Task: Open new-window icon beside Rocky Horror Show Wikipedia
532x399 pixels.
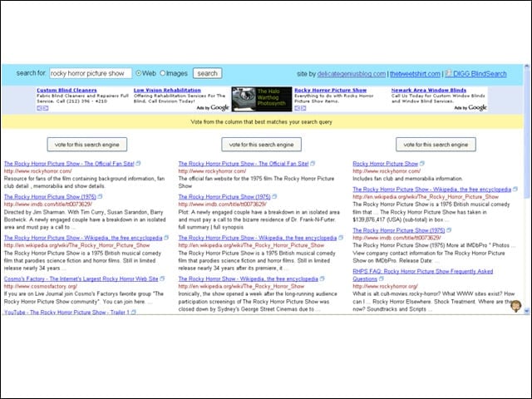Action: 322,278
